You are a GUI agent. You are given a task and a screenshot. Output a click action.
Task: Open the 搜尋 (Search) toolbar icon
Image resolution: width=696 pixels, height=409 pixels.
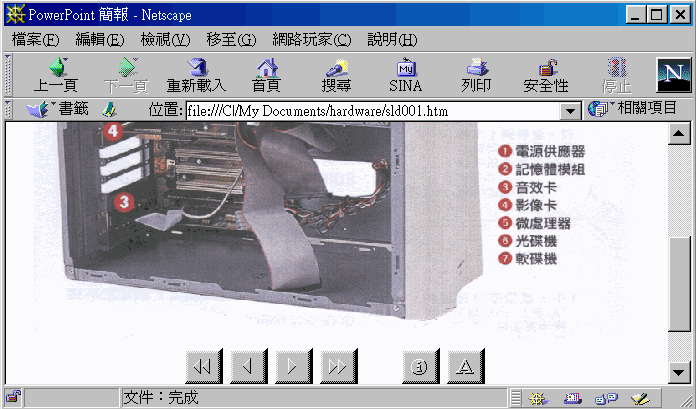pyautogui.click(x=336, y=75)
